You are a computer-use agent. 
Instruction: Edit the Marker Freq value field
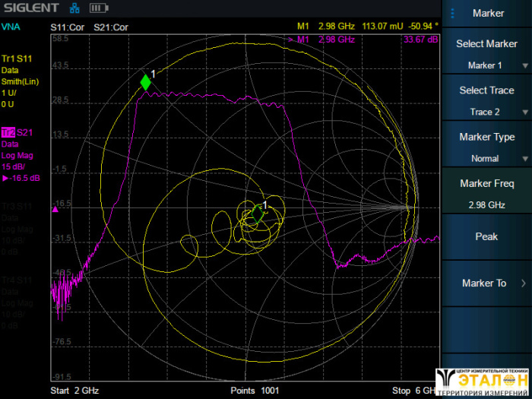point(486,205)
